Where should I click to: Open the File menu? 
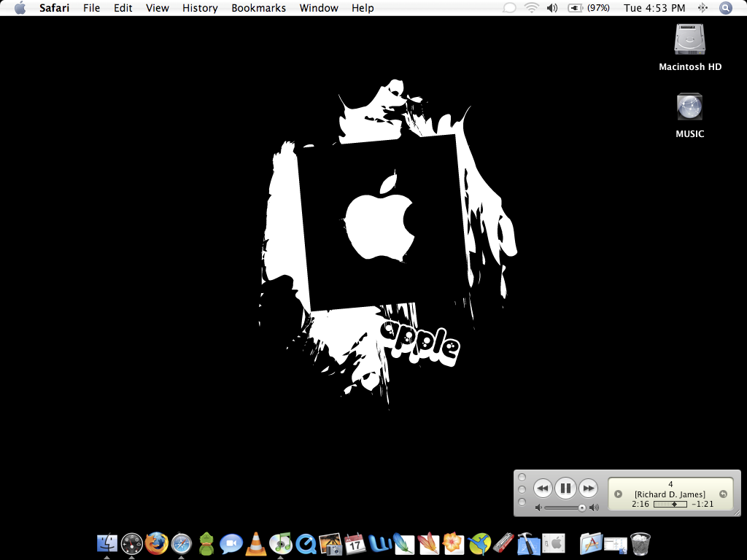(x=91, y=8)
